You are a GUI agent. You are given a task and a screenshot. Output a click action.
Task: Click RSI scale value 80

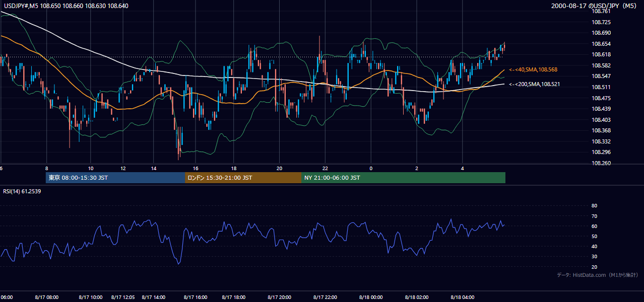(x=594, y=206)
